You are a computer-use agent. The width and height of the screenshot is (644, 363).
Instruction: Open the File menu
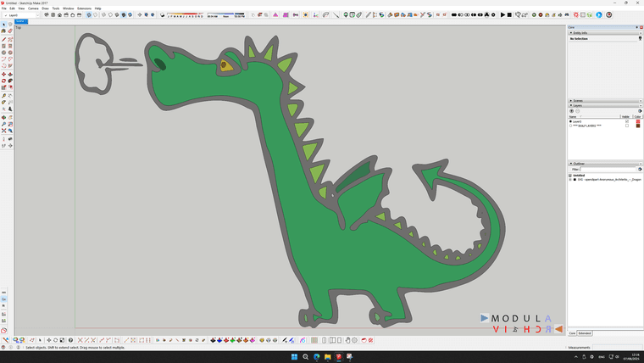(3, 8)
